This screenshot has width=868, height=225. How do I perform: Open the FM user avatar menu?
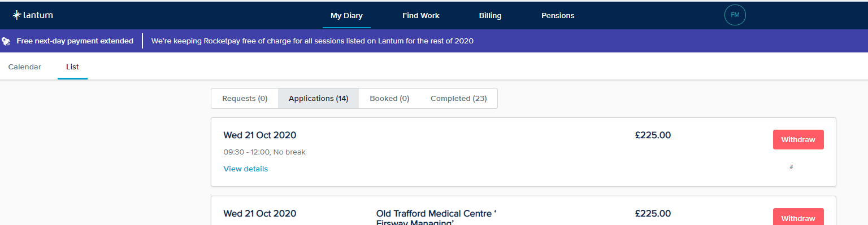tap(735, 15)
